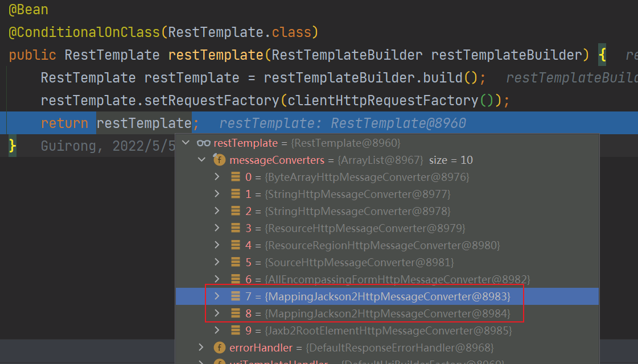Select row {ResourceRegionHttpMessageConverter@8980}

tap(387, 245)
